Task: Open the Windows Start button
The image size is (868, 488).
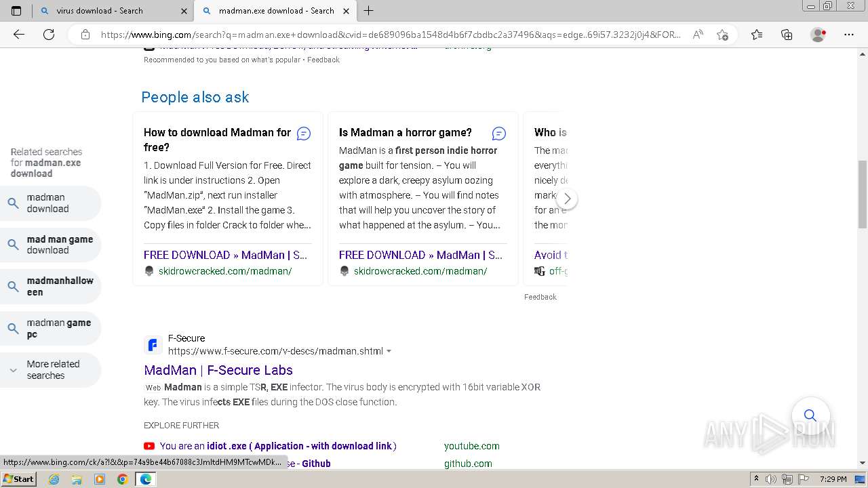Action: coord(19,479)
